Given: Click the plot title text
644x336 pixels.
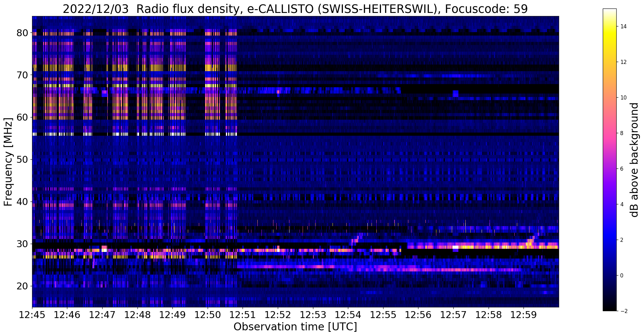Looking at the screenshot, I should (295, 9).
